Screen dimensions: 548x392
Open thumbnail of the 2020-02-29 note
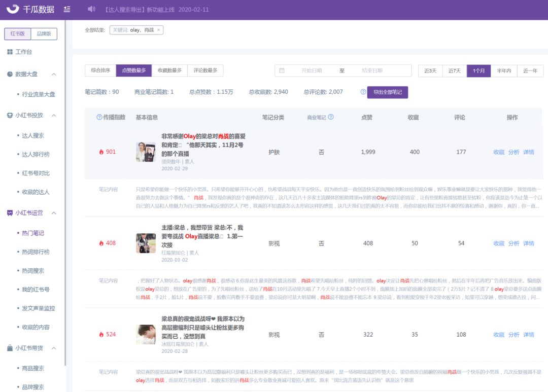pos(146,152)
